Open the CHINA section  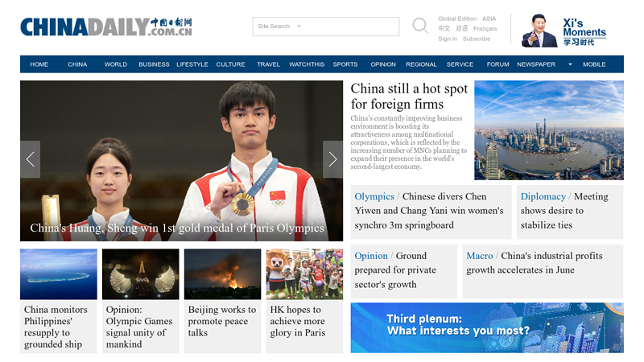[x=77, y=64]
